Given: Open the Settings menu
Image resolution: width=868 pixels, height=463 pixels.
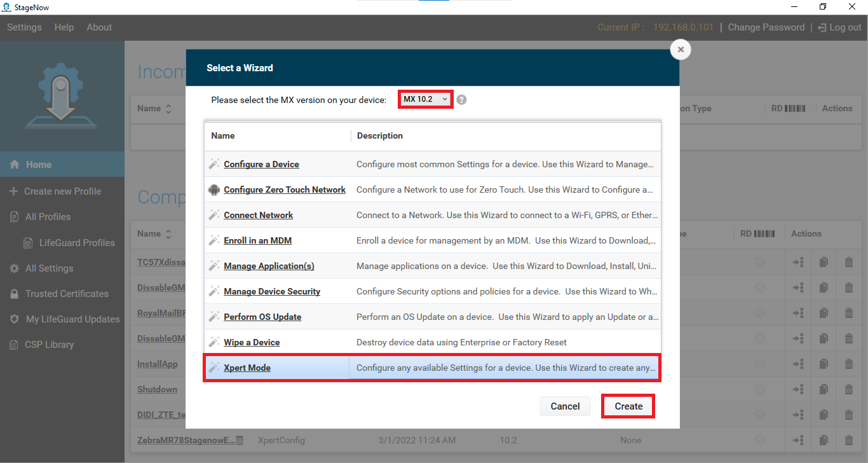Looking at the screenshot, I should (x=24, y=27).
